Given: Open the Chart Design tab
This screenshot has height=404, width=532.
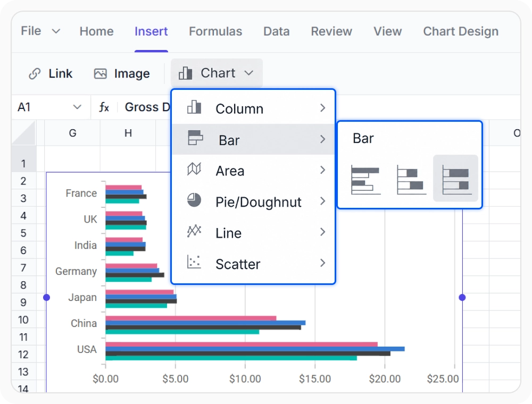Looking at the screenshot, I should (x=461, y=31).
